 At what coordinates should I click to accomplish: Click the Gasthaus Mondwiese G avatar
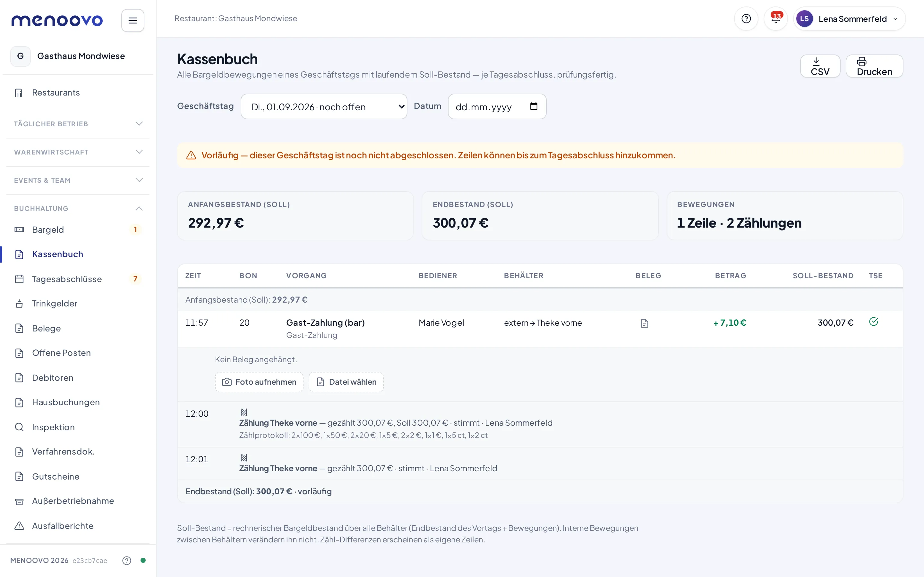pyautogui.click(x=21, y=56)
